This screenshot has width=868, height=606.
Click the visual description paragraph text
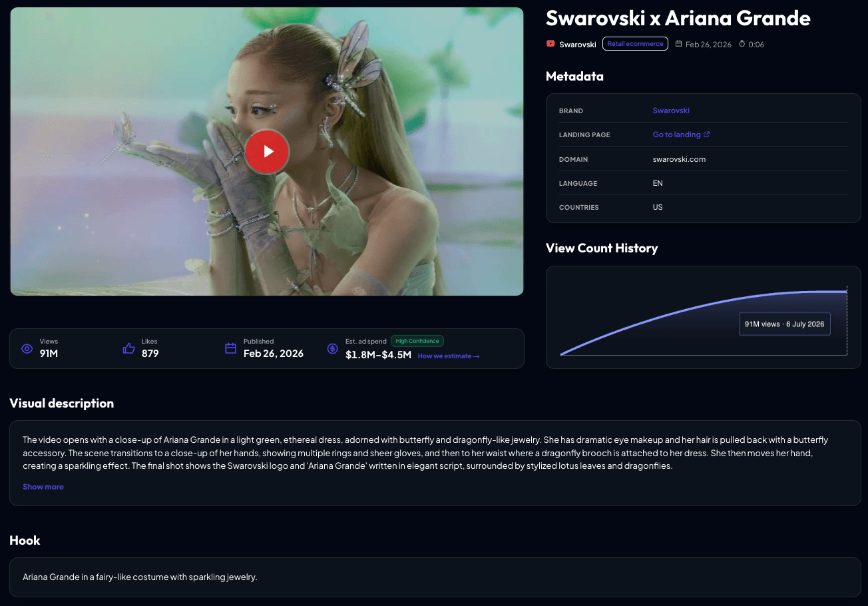click(x=425, y=453)
